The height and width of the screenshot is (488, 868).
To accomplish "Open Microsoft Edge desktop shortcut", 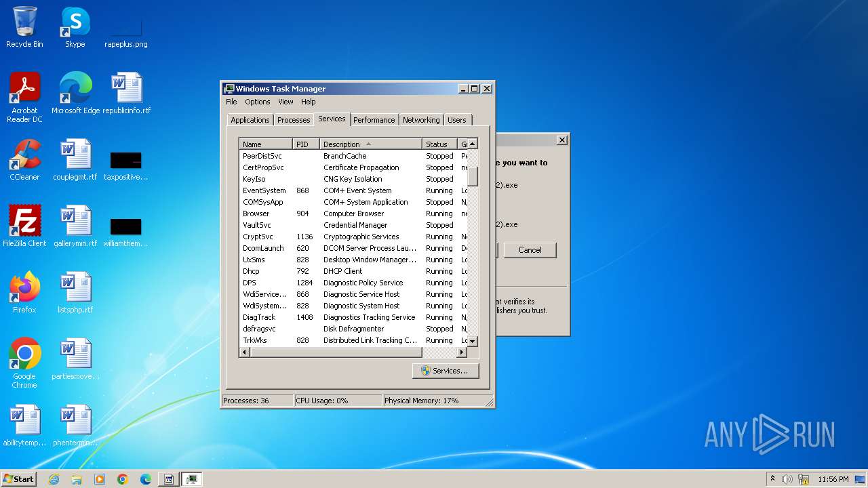I will click(75, 94).
